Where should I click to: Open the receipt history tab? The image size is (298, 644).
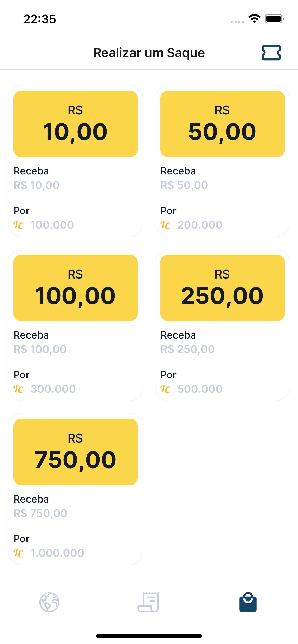148,602
